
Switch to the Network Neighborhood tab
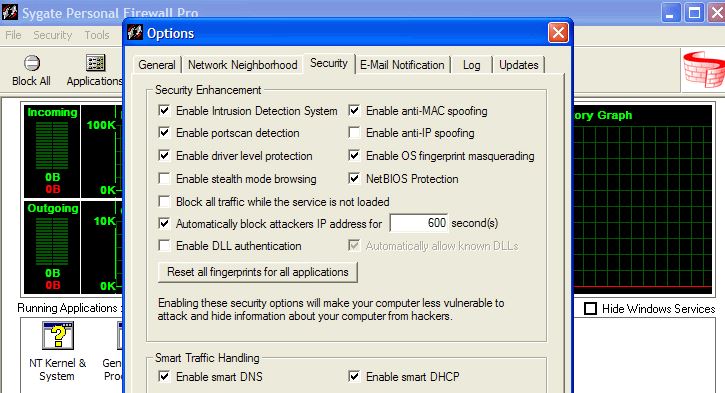tap(242, 65)
